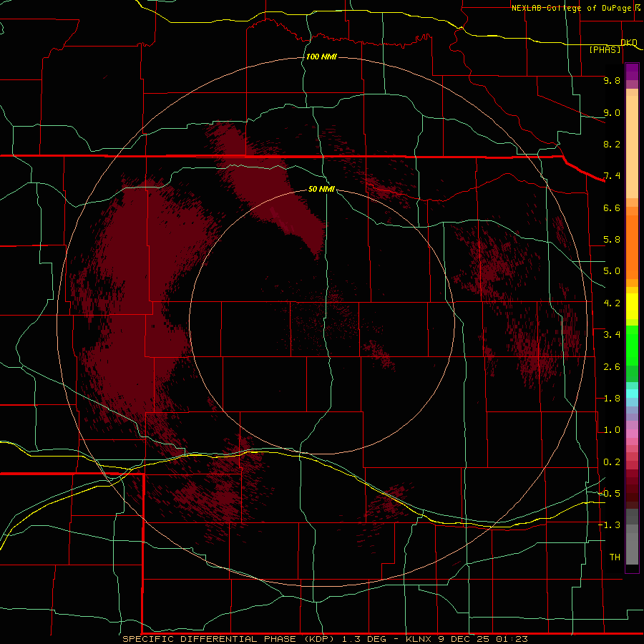Click the 50 NMI range ring label
The image size is (644, 644).
coord(321,189)
